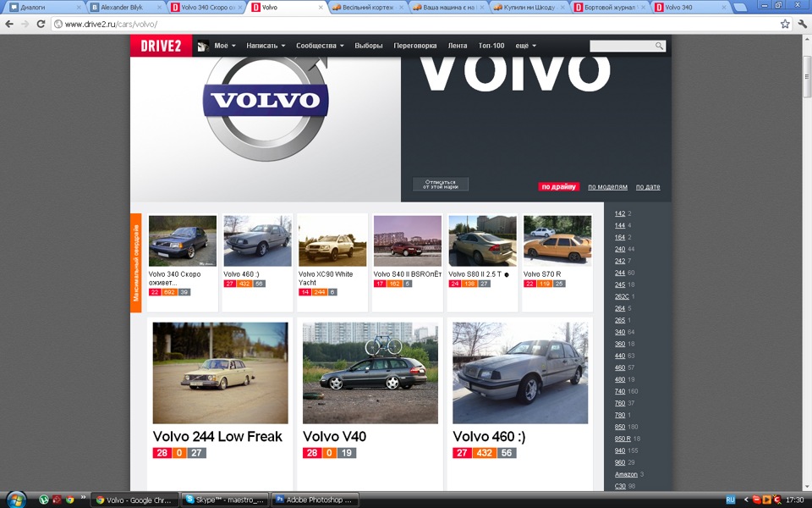Open model '740' link in sidebar
Image resolution: width=812 pixels, height=508 pixels.
620,391
